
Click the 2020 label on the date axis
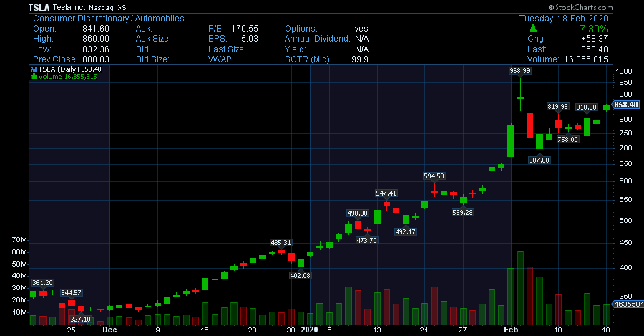point(309,330)
